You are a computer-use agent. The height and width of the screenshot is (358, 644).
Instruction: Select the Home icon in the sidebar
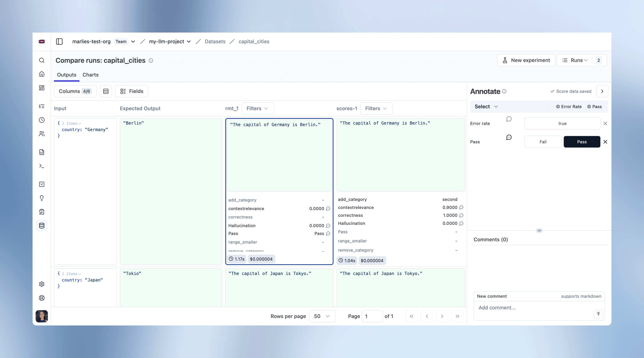coord(42,74)
